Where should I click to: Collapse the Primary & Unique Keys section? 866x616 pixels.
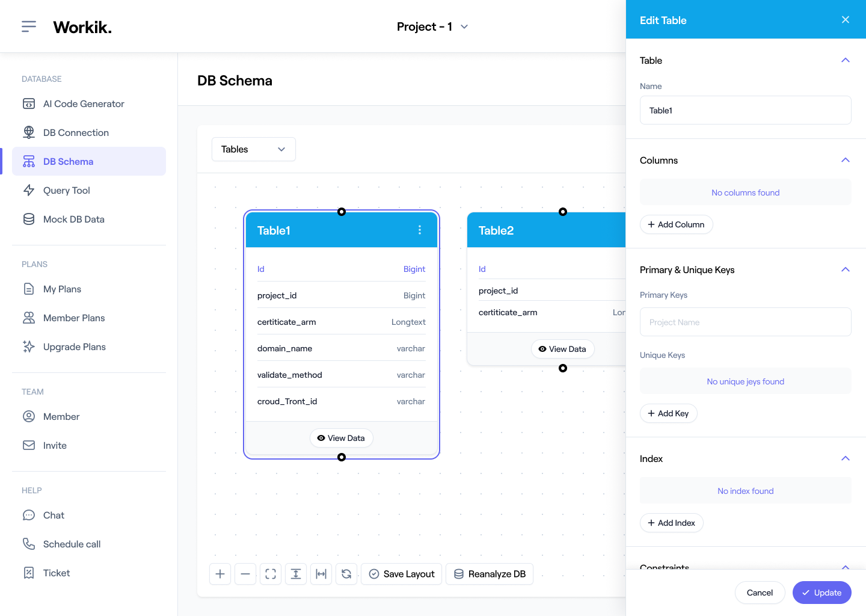(x=846, y=269)
